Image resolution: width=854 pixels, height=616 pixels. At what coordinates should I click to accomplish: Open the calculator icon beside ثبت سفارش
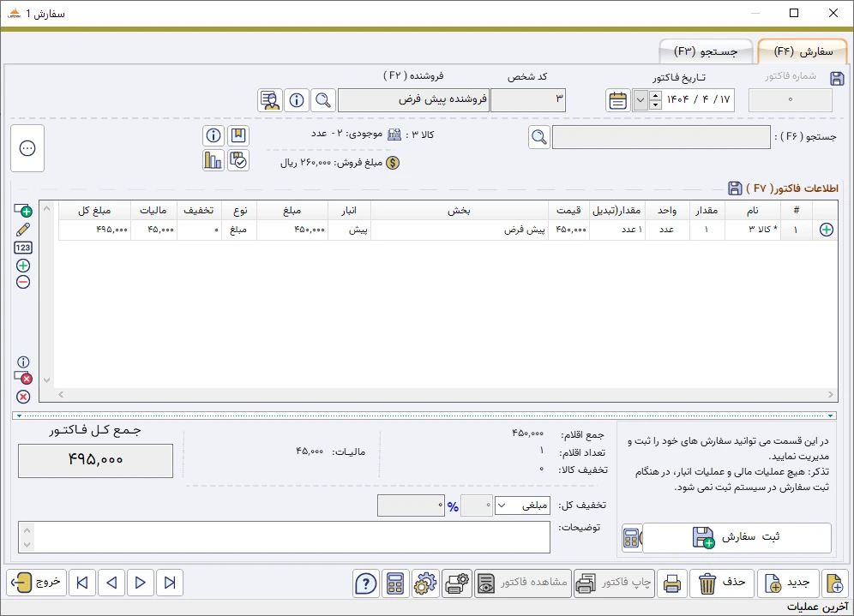coord(632,538)
